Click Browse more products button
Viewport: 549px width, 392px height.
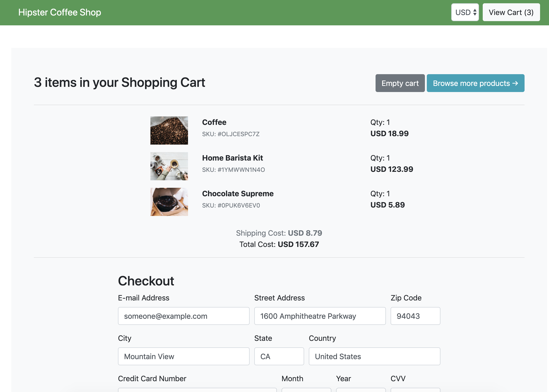click(x=475, y=83)
